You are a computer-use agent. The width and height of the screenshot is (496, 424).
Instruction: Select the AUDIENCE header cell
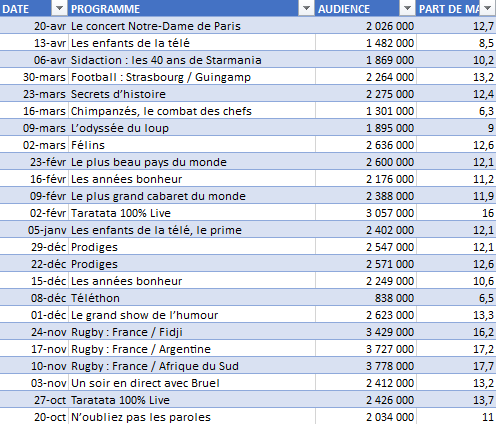tap(366, 8)
